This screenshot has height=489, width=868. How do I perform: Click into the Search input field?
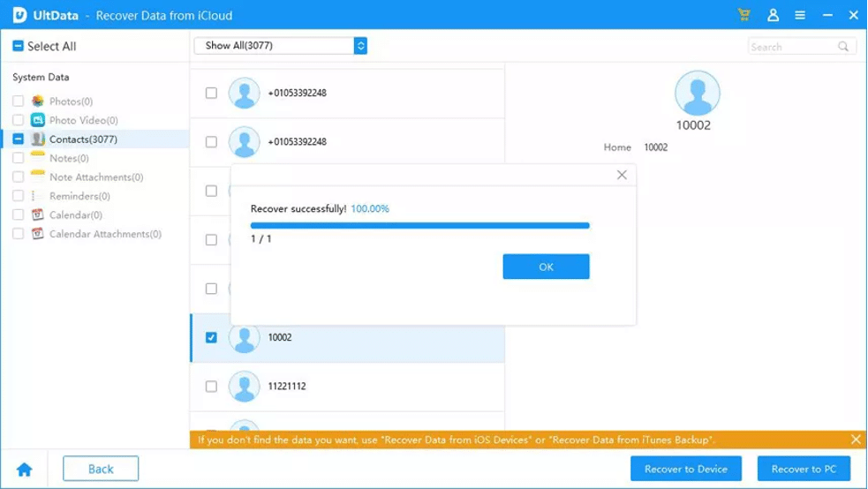click(790, 47)
